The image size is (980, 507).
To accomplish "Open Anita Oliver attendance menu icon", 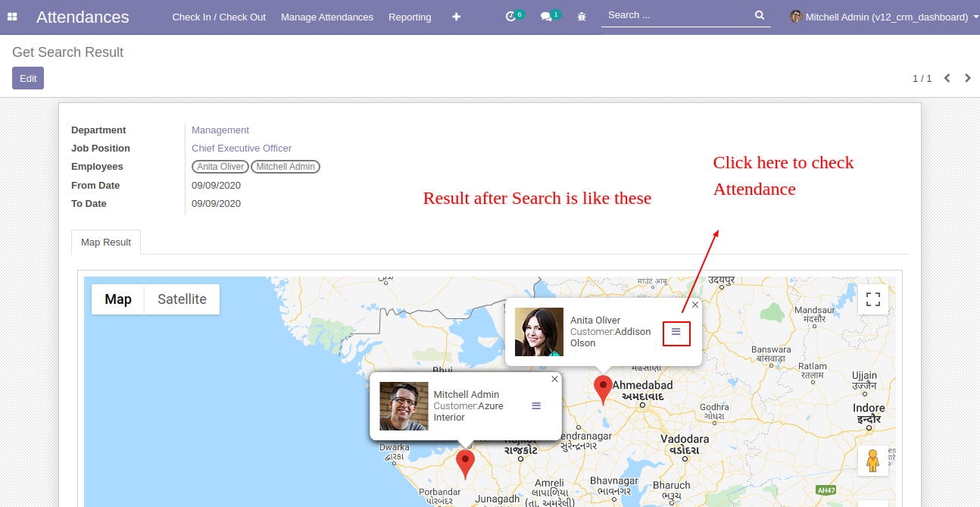I will 676,332.
